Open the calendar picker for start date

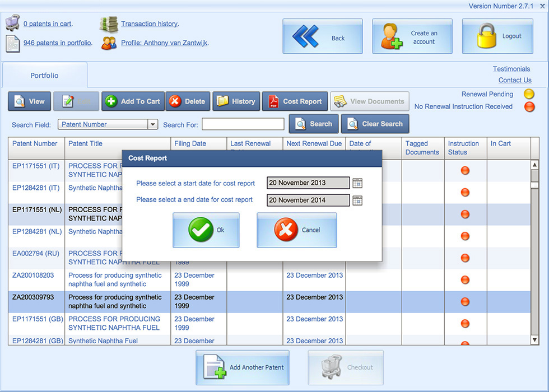[x=357, y=183]
